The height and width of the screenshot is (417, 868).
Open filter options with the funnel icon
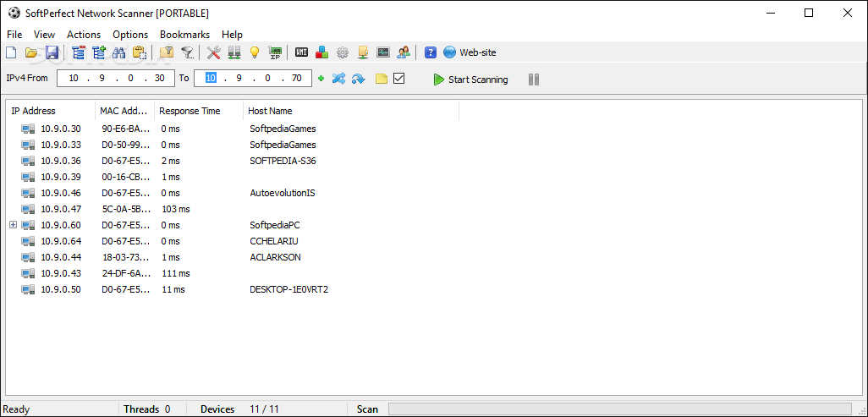[188, 52]
